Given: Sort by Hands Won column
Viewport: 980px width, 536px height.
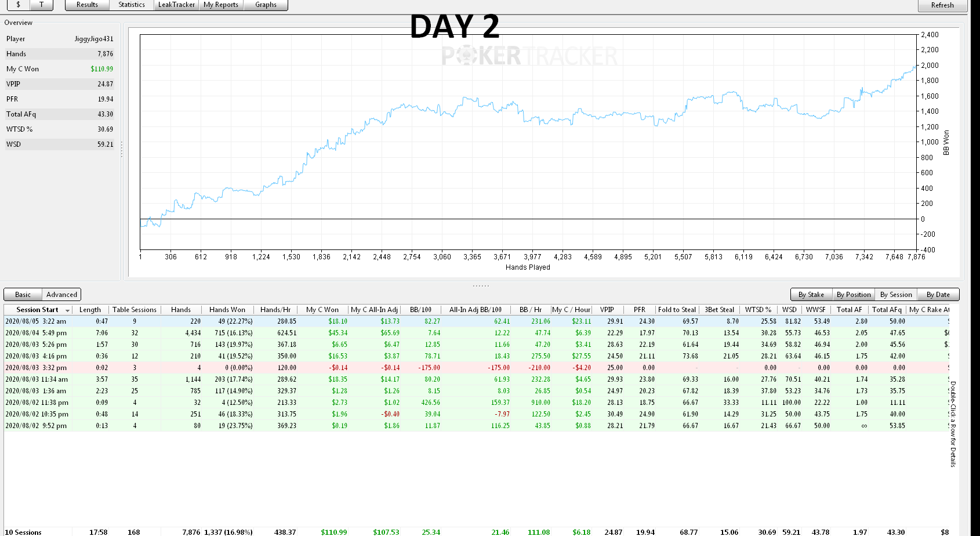Looking at the screenshot, I should point(227,310).
